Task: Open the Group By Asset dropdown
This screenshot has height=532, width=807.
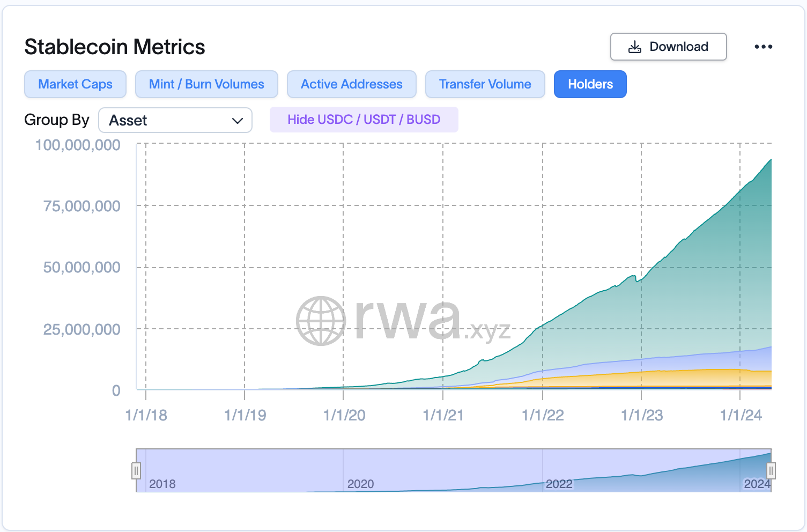Action: coord(175,120)
